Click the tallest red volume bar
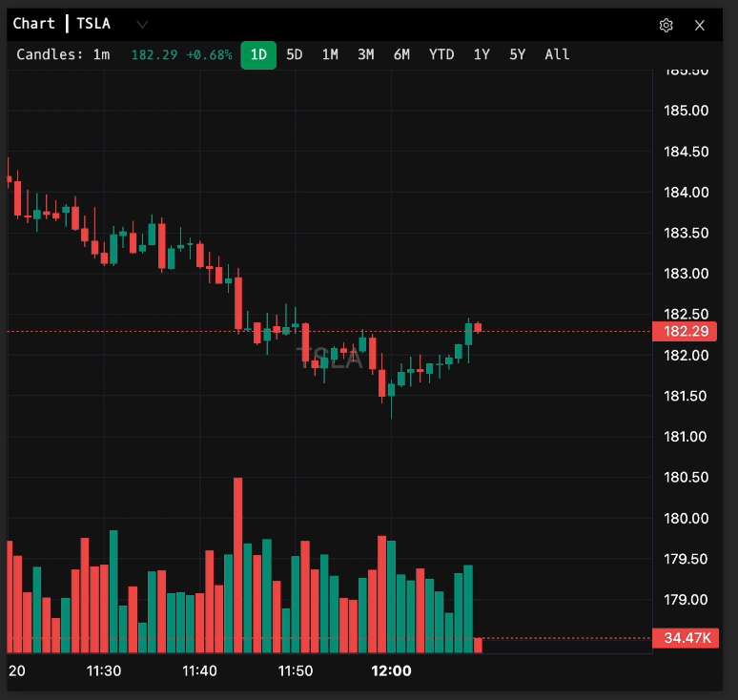This screenshot has width=738, height=700. [238, 565]
